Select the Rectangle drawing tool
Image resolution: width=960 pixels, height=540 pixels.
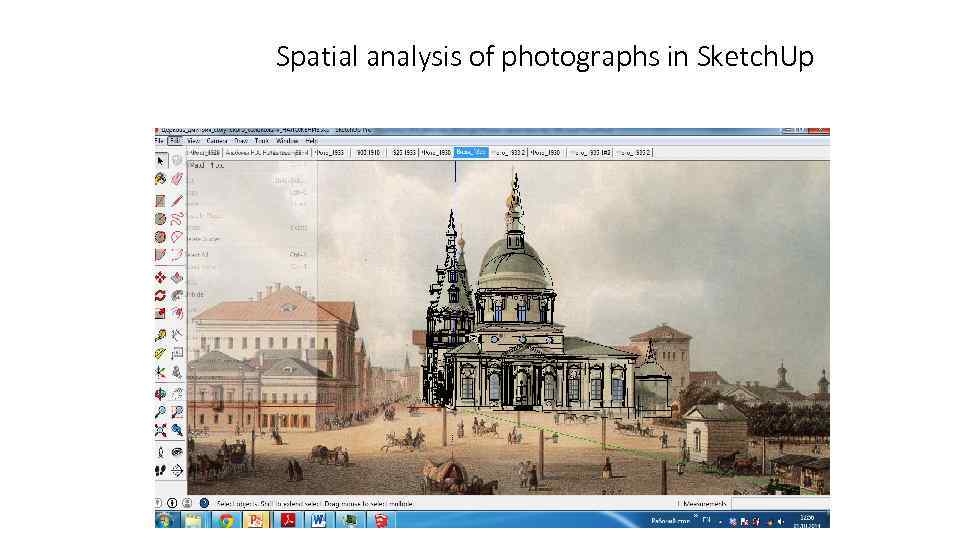coord(160,200)
